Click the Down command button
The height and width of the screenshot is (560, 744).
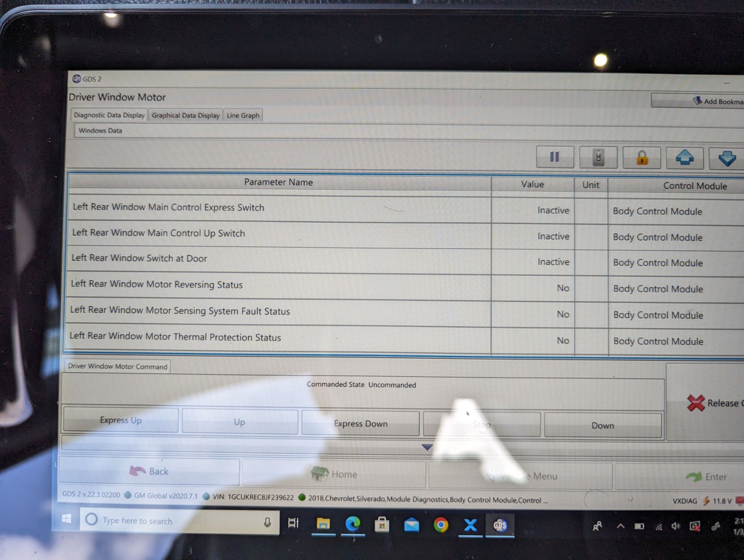pos(603,426)
